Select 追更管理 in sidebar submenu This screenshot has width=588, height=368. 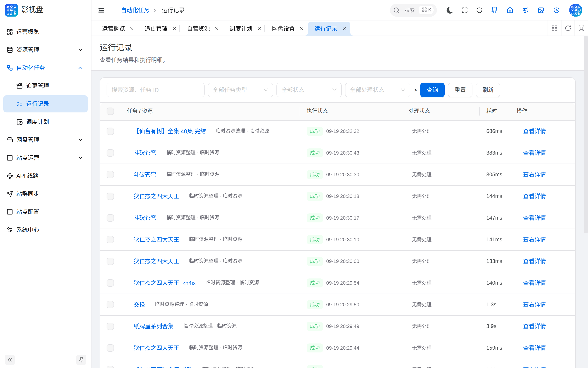[46, 86]
